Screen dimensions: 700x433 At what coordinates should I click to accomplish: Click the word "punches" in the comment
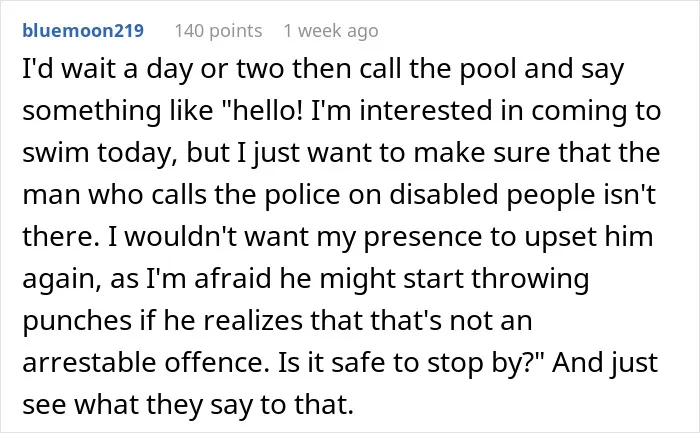coord(77,321)
